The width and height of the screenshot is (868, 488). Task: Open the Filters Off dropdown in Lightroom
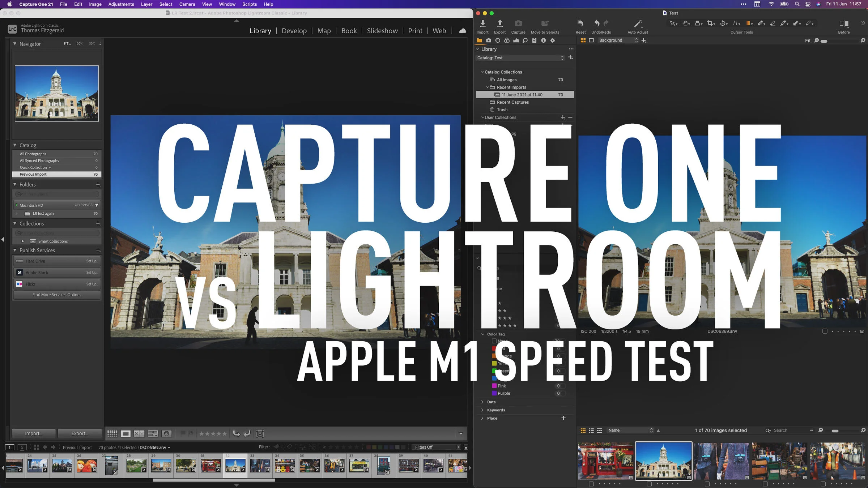coord(437,447)
